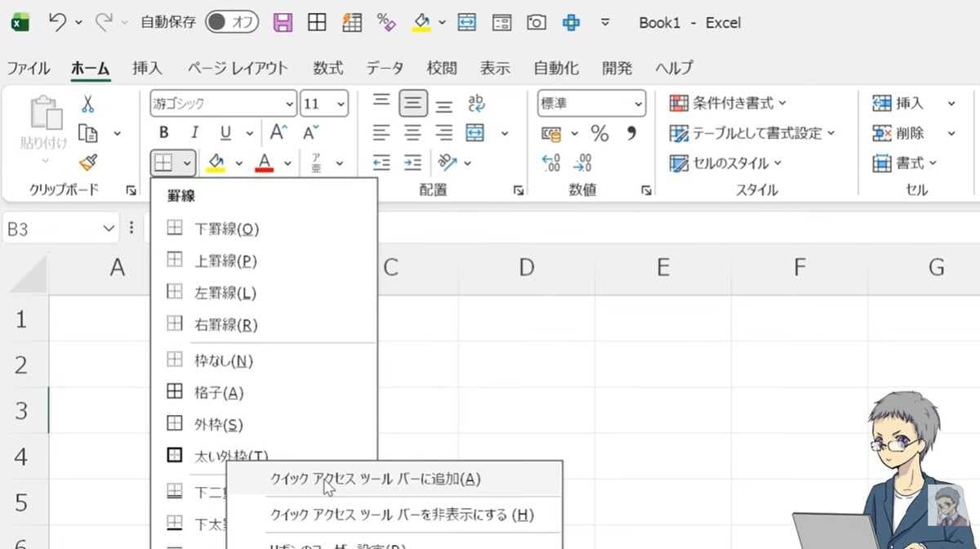Screen dimensions: 980x549
Task: Click the wrap text icon
Action: click(476, 103)
